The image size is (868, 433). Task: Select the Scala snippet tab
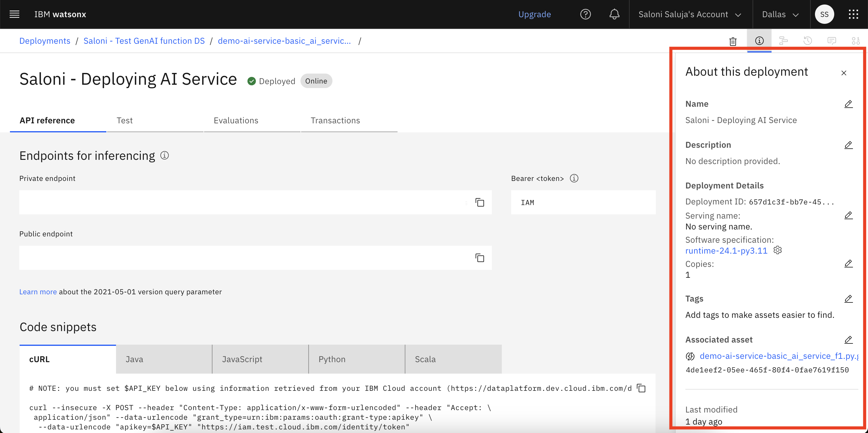(454, 359)
